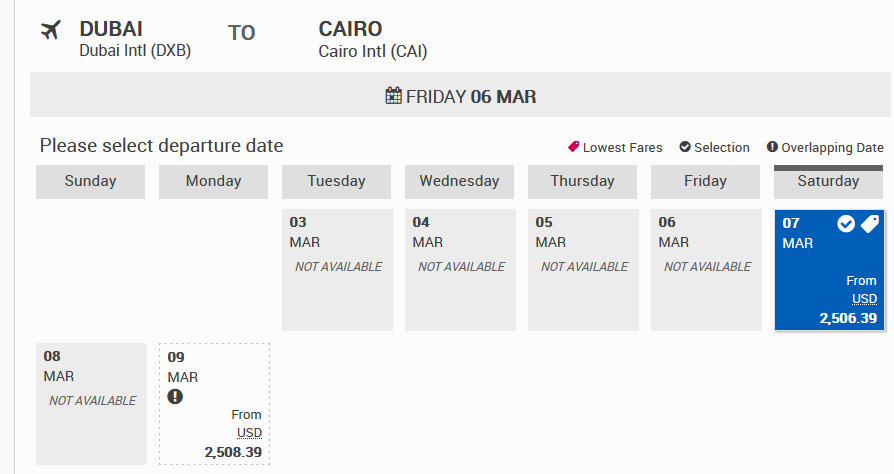Click the Saturday column header
This screenshot has height=474, width=894.
(x=828, y=181)
